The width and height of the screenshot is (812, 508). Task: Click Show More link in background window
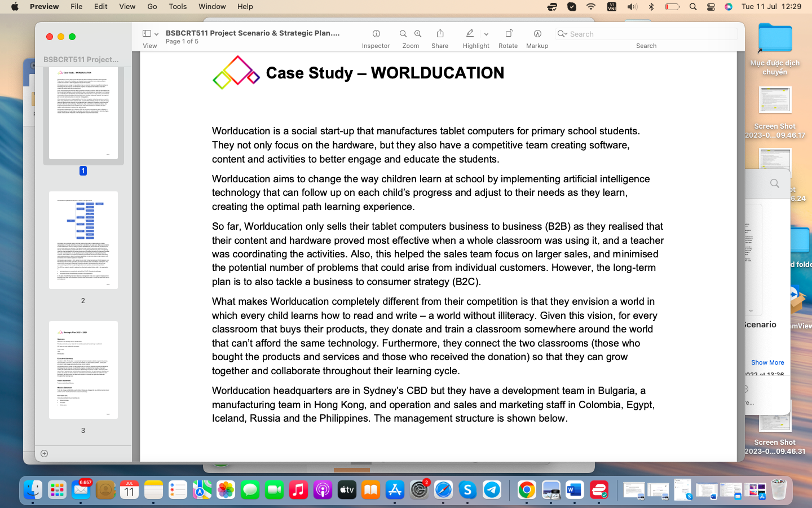pyautogui.click(x=767, y=362)
